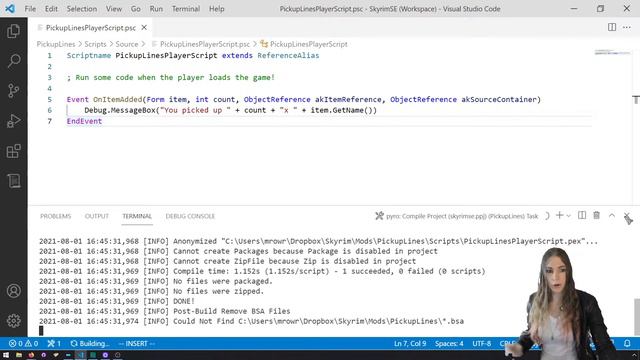This screenshot has width=640, height=360.
Task: Click the 'Compile time: 1.152s' terminal line
Action: (262, 271)
